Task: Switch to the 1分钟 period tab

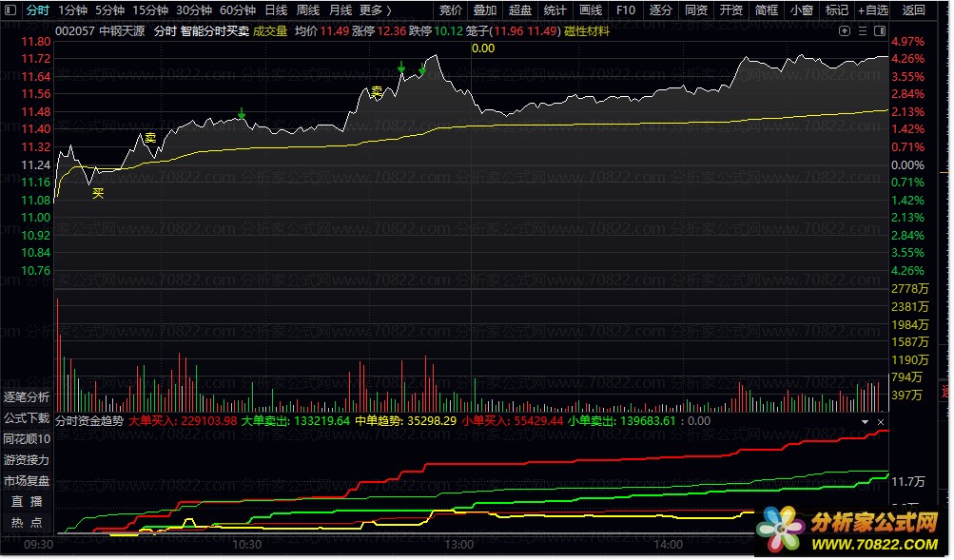Action: coord(73,10)
